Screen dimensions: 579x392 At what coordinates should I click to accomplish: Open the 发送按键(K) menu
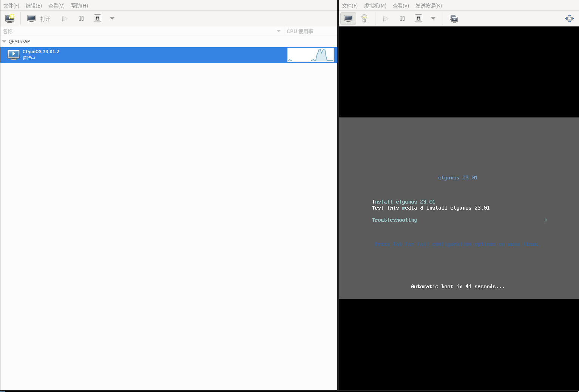click(429, 6)
